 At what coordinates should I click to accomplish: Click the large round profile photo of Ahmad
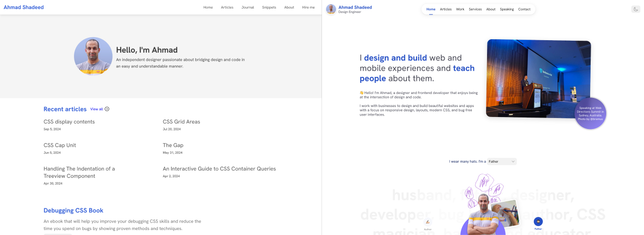click(x=93, y=56)
